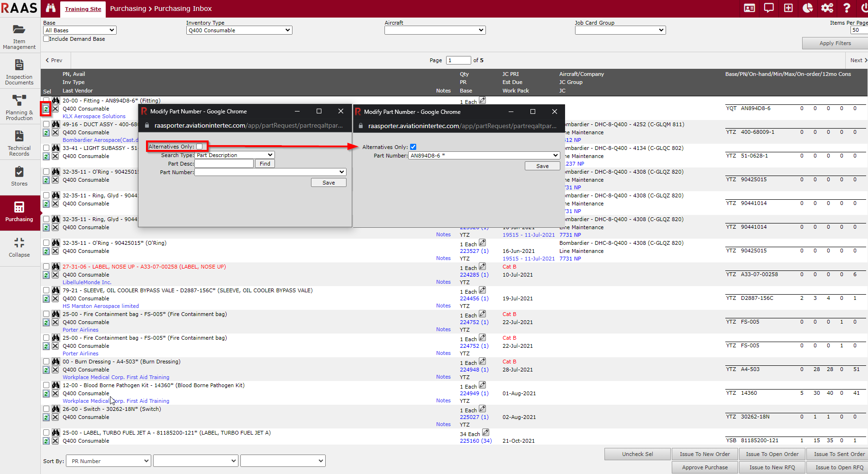The height and width of the screenshot is (474, 868).
Task: Open Technical Records in the left sidebar
Action: (x=19, y=143)
